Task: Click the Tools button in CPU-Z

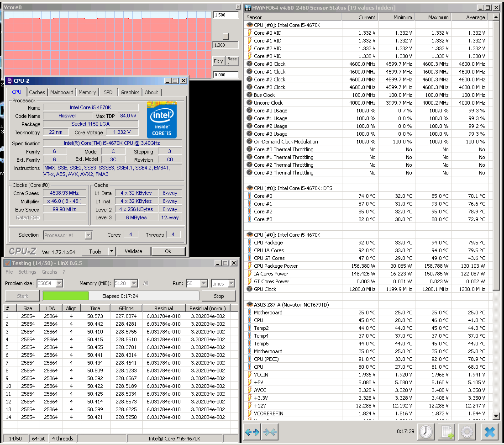Action: tap(95, 251)
